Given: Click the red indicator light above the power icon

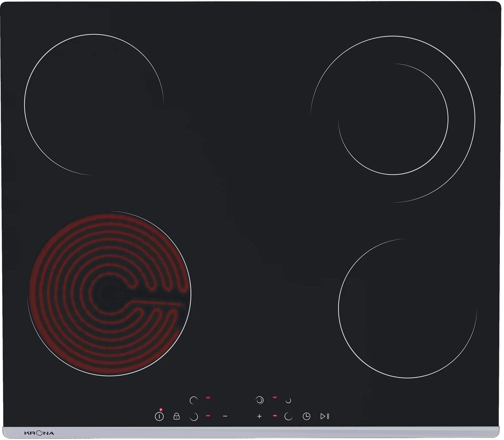Looking at the screenshot, I should (x=161, y=410).
